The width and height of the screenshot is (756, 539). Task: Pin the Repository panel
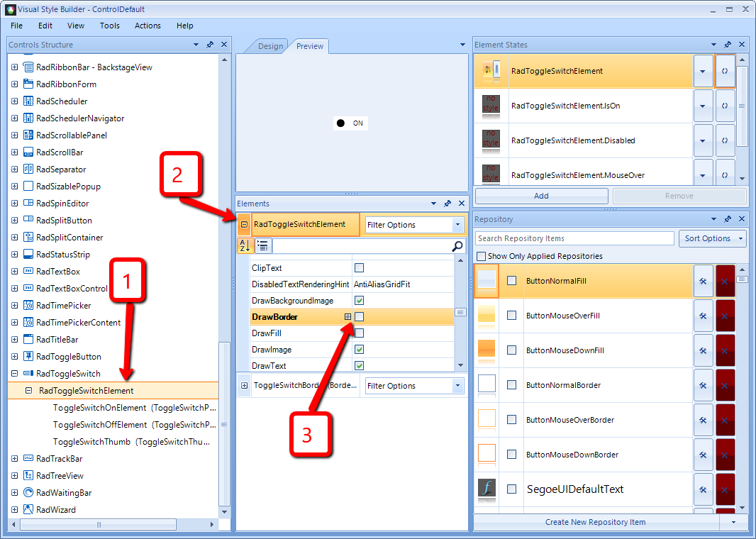point(728,219)
